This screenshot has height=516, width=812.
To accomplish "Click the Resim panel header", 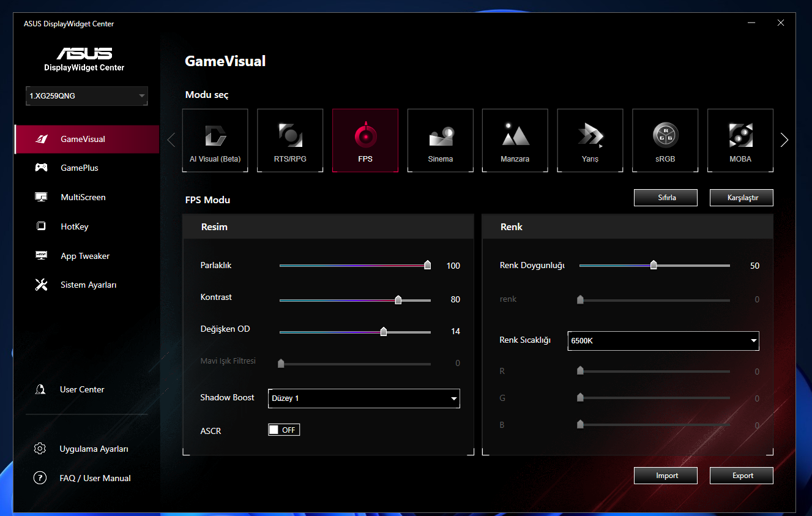I will tap(328, 226).
